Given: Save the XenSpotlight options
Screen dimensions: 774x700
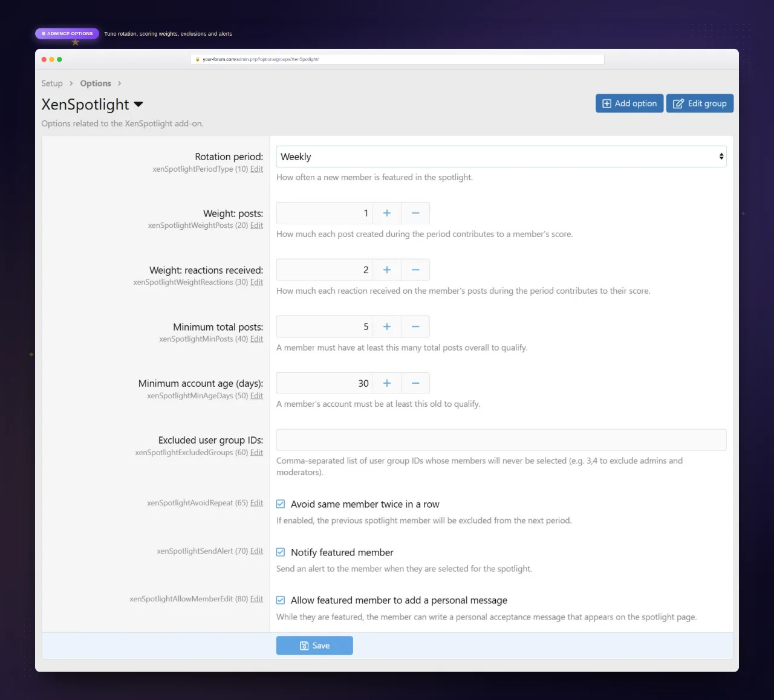Looking at the screenshot, I should [314, 646].
